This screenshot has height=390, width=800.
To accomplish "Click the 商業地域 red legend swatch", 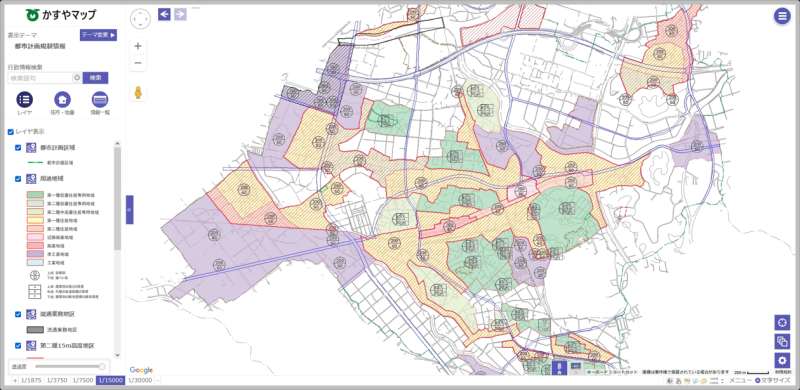I will pyautogui.click(x=35, y=246).
